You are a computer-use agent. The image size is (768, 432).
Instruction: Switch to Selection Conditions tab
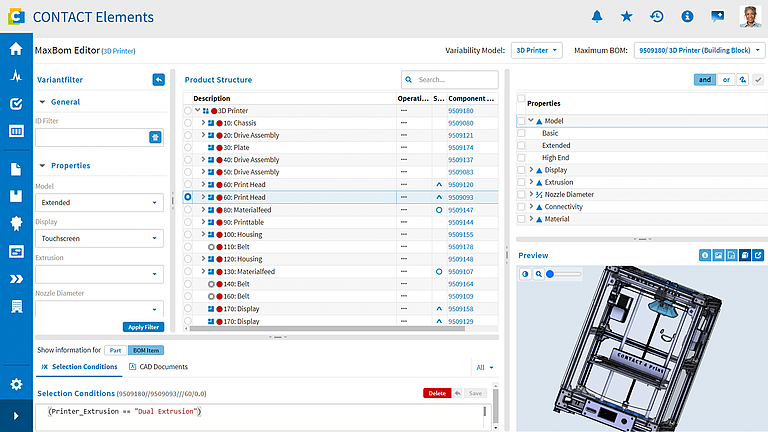point(79,366)
